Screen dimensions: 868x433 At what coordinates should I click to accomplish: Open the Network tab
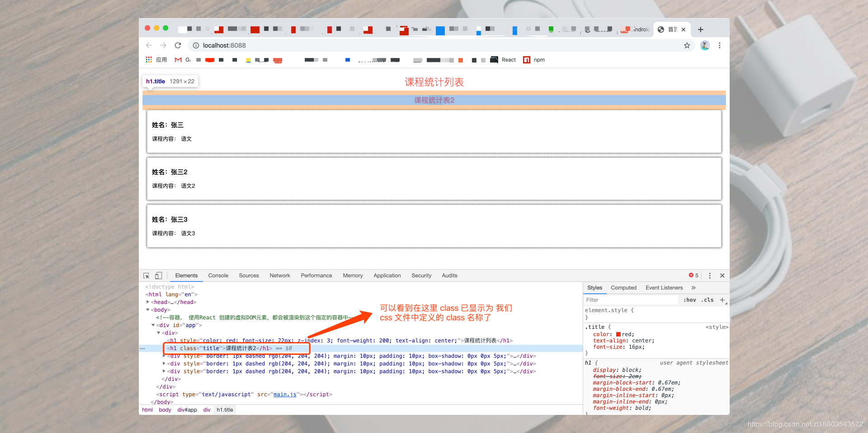click(x=280, y=276)
